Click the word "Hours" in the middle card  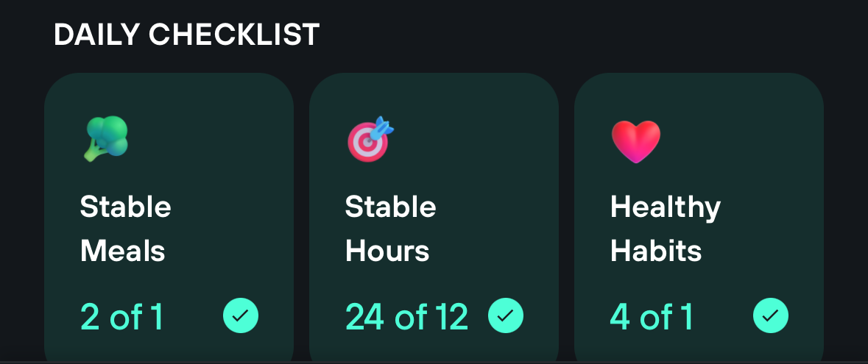387,252
